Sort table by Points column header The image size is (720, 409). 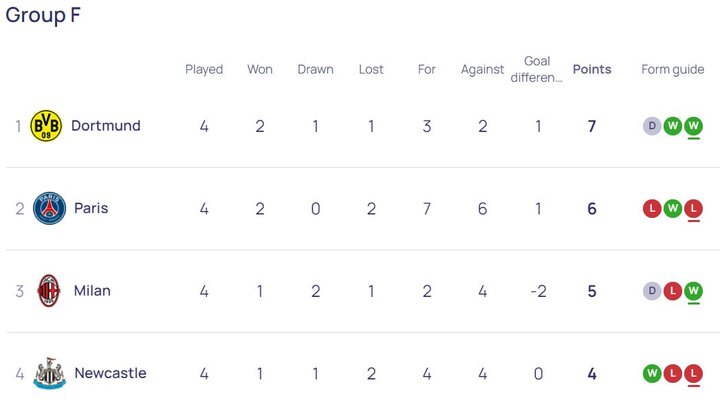pyautogui.click(x=592, y=70)
